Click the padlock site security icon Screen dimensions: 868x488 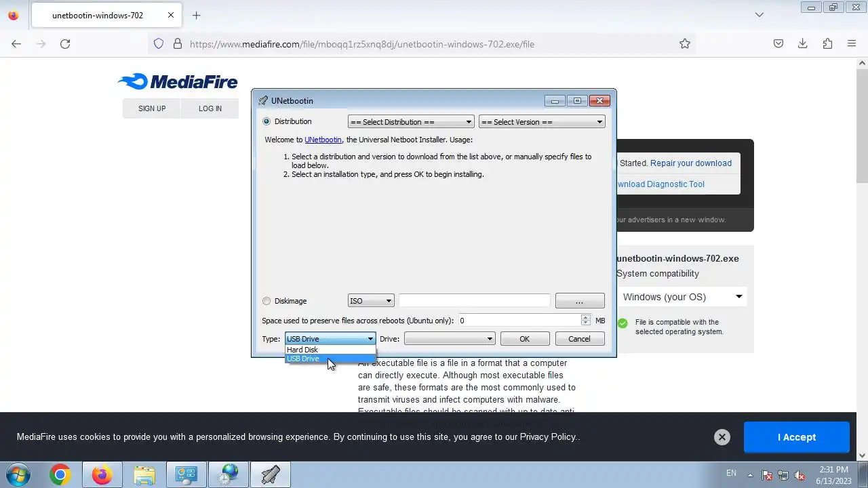tap(178, 44)
